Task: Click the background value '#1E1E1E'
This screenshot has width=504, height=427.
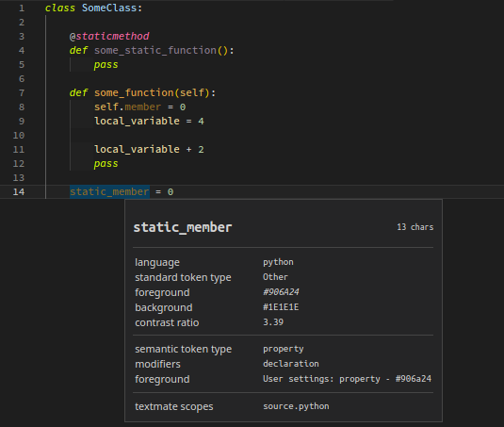Action: click(281, 306)
